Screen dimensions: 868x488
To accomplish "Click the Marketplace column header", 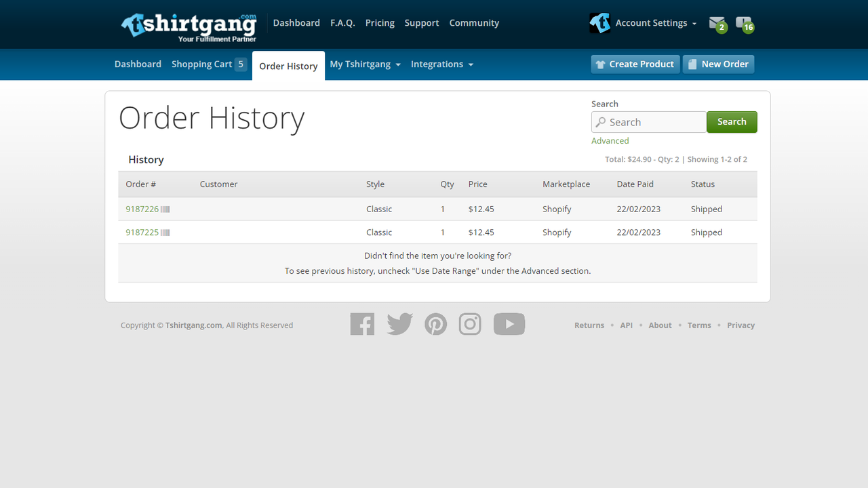I will pos(566,184).
